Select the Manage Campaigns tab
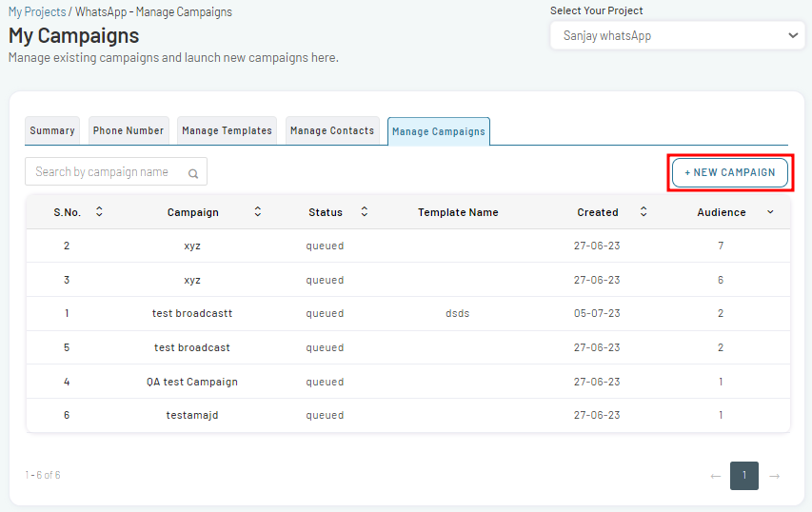812x512 pixels. (439, 131)
